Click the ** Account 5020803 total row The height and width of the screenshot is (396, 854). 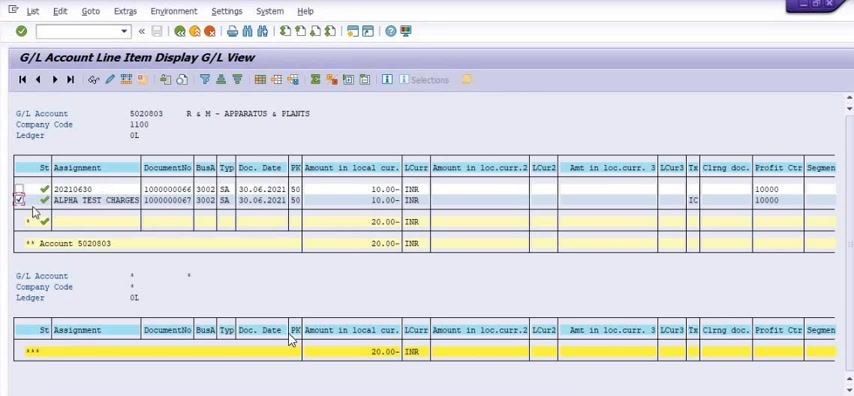[424, 243]
